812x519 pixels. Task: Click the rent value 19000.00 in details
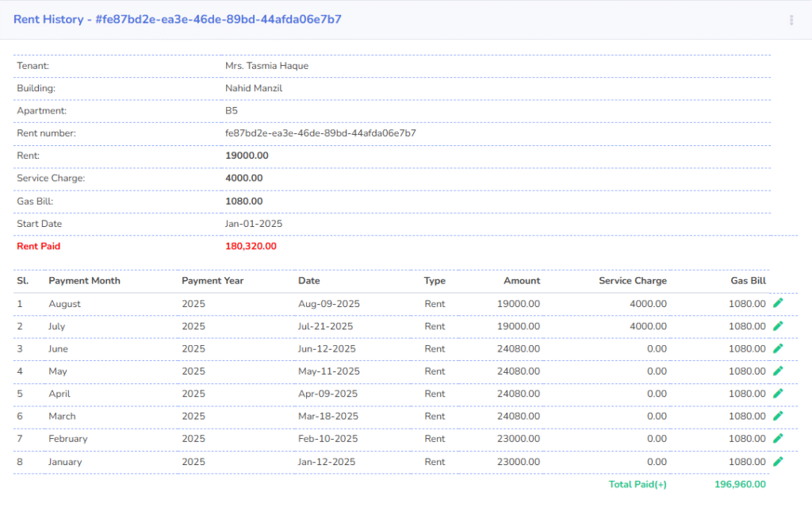(x=247, y=156)
